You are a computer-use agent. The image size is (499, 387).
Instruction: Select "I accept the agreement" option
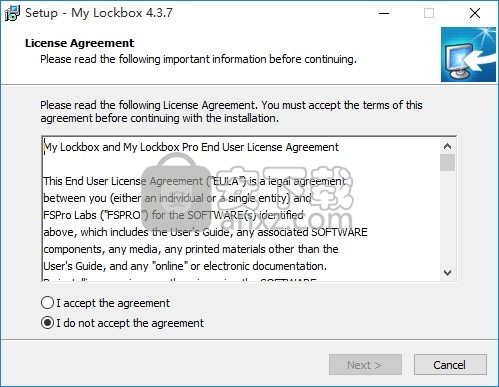105,303
